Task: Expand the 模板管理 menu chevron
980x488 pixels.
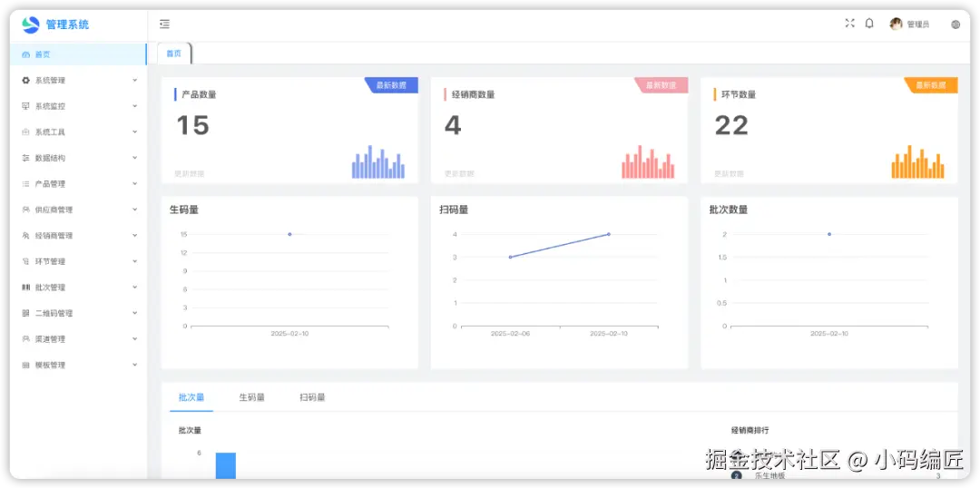Action: click(x=135, y=365)
